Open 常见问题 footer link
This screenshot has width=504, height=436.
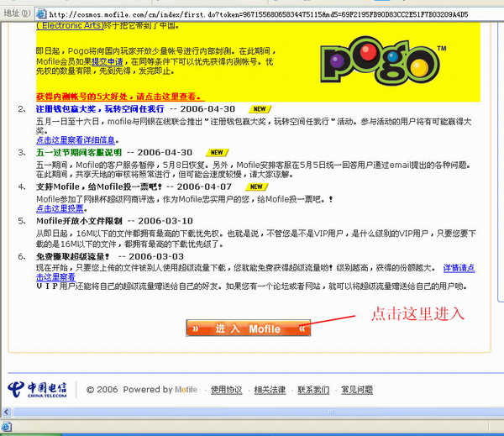(357, 390)
